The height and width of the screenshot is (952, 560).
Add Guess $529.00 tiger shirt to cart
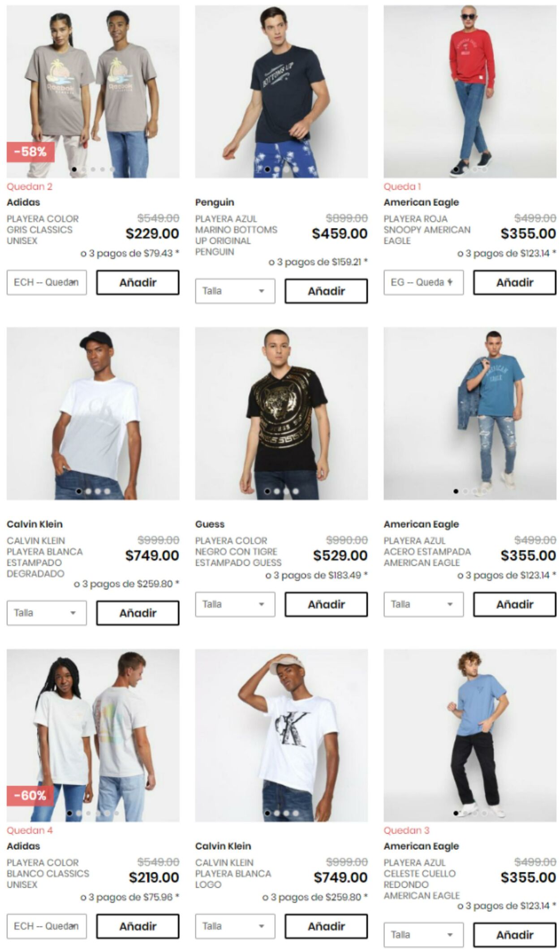[326, 604]
